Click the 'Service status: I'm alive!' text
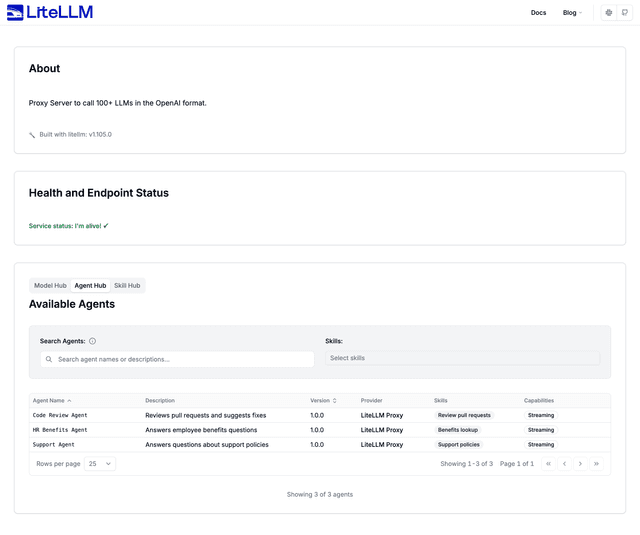This screenshot has width=640, height=535. click(x=69, y=226)
